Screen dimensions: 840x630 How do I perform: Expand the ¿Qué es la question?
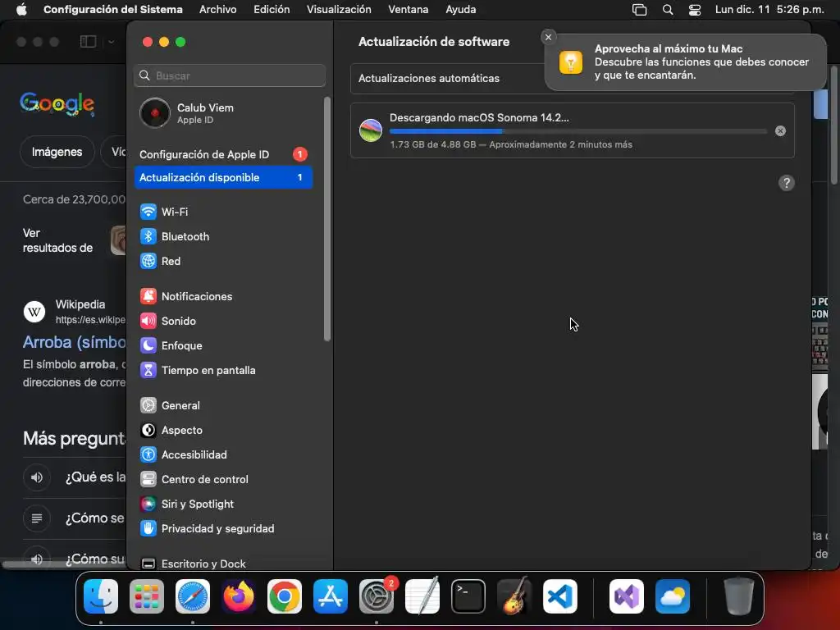(75, 477)
